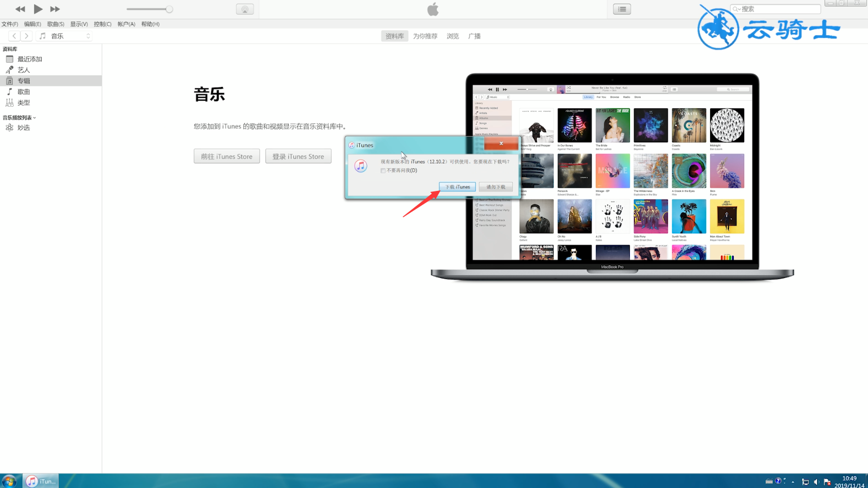
Task: Focus the search field
Action: pyautogui.click(x=776, y=9)
